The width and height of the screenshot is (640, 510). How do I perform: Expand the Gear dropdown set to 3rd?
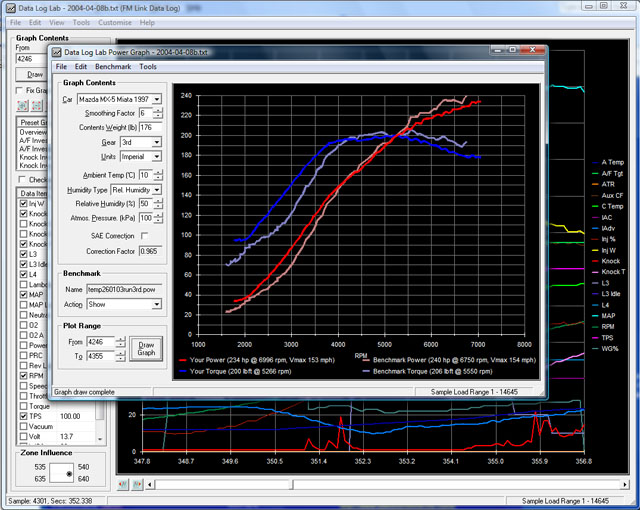[x=158, y=143]
